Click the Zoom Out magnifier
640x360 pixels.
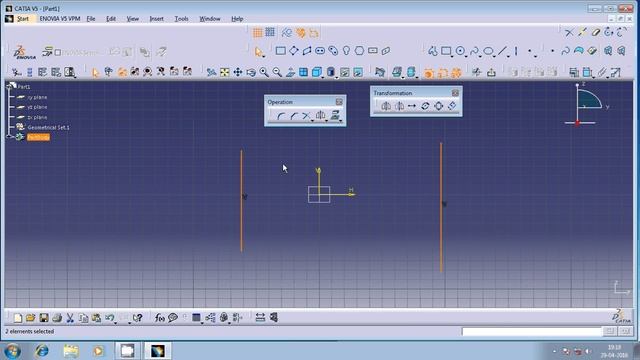(277, 73)
